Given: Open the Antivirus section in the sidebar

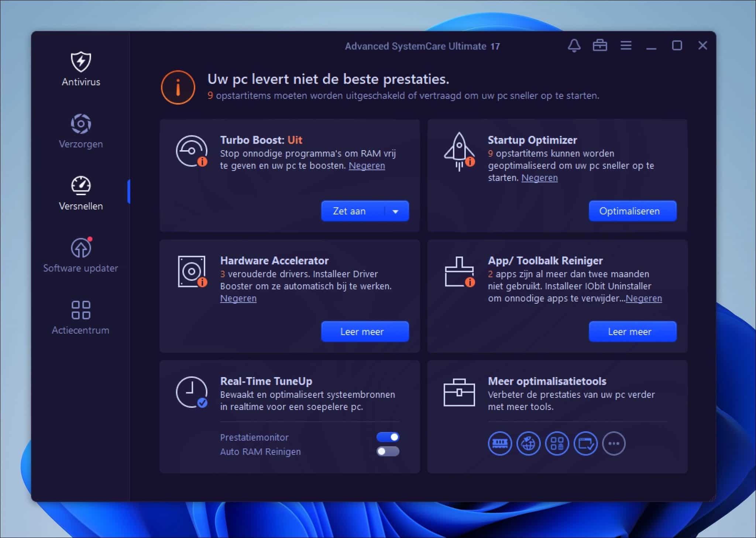Looking at the screenshot, I should [x=81, y=68].
